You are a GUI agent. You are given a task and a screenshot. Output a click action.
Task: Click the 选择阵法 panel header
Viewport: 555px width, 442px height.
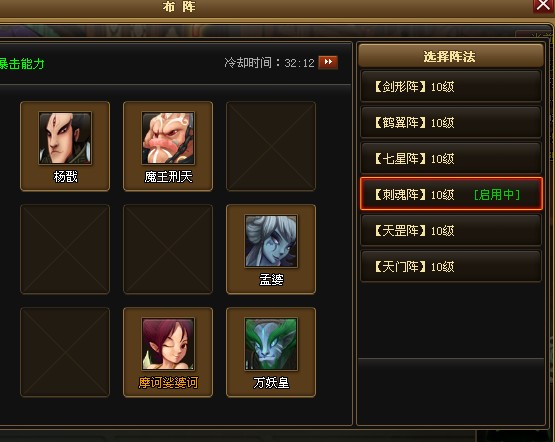451,56
